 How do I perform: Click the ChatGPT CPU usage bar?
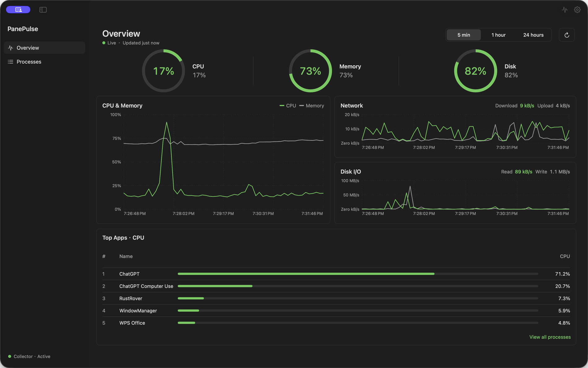(358, 274)
